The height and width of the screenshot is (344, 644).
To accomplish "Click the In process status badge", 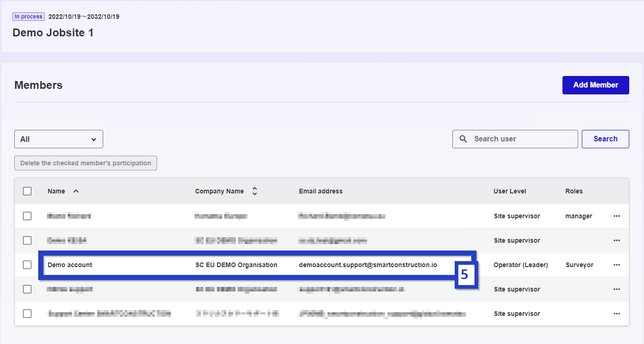I will point(28,17).
